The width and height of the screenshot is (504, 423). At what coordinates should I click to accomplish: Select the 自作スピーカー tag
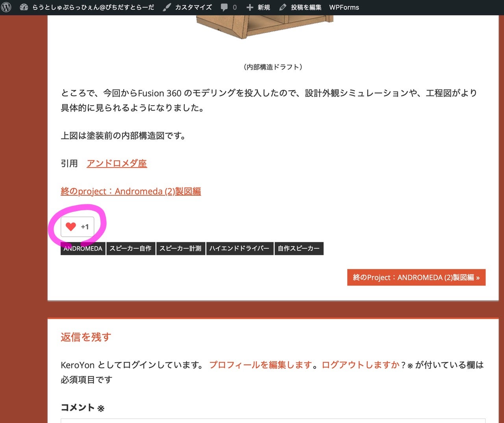[x=299, y=249]
